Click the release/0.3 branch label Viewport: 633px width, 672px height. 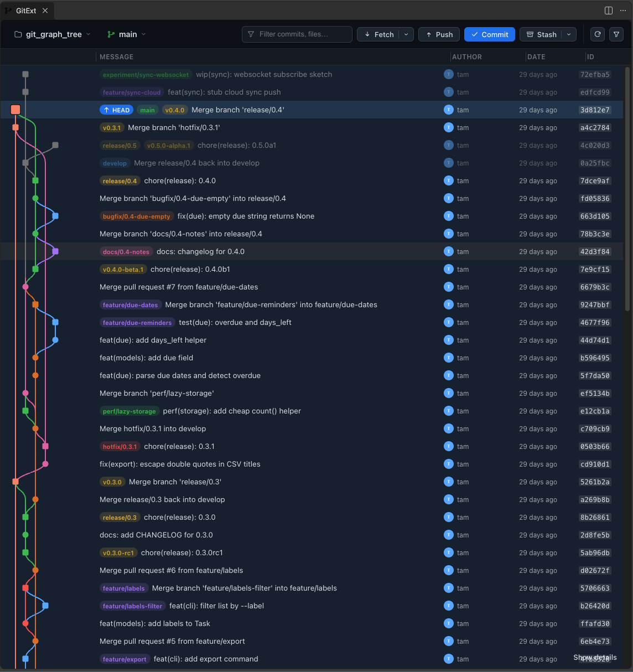tap(120, 518)
